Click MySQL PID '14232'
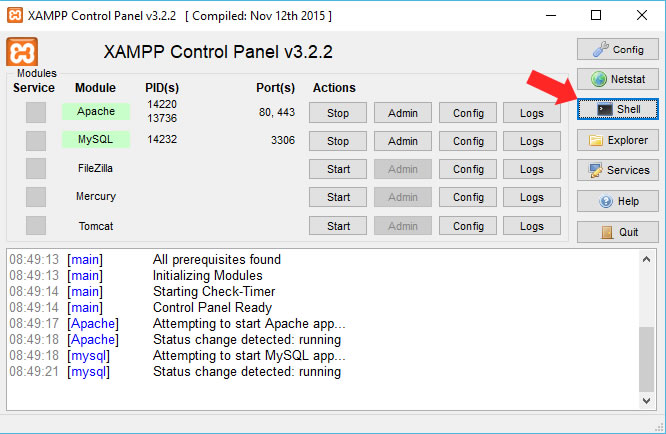666x434 pixels. click(x=162, y=139)
